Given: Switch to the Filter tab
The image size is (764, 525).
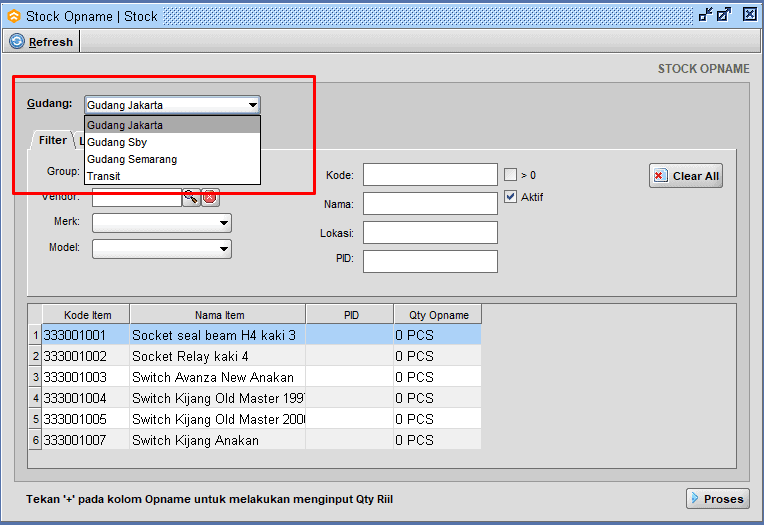Looking at the screenshot, I should tap(52, 140).
